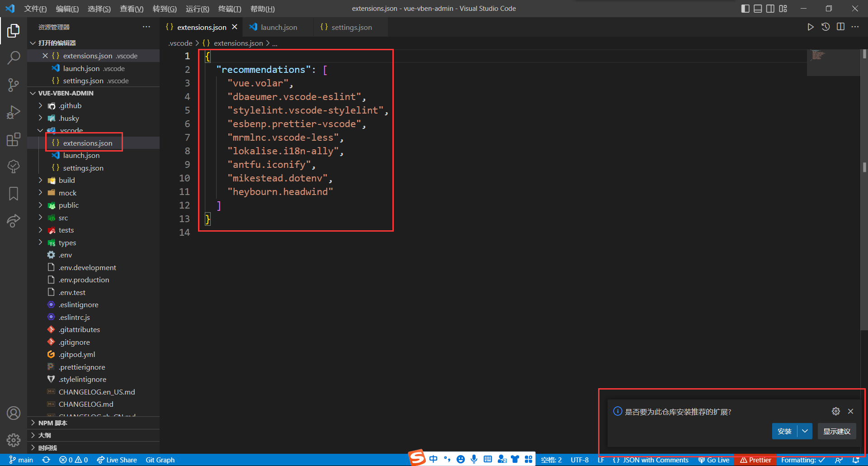The image size is (868, 466).
Task: Open the Manage gear in the activity bar
Action: [x=14, y=440]
